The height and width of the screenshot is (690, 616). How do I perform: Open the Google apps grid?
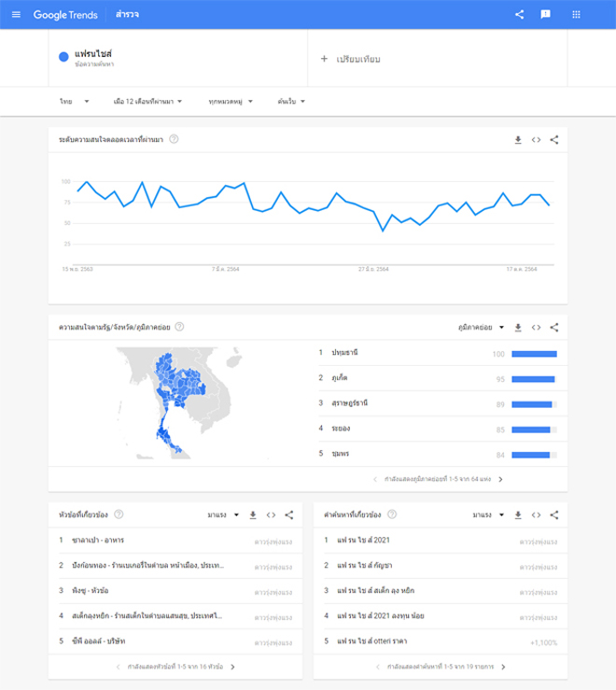576,15
